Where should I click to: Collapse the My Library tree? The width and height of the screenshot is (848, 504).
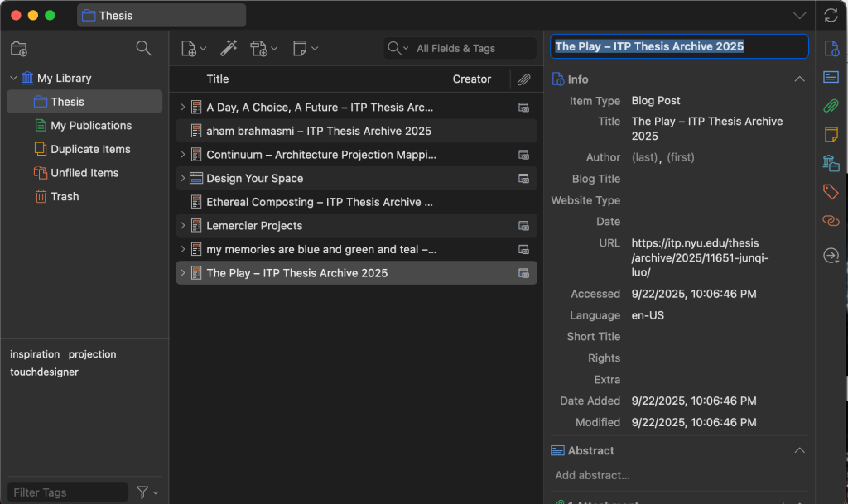tap(13, 79)
